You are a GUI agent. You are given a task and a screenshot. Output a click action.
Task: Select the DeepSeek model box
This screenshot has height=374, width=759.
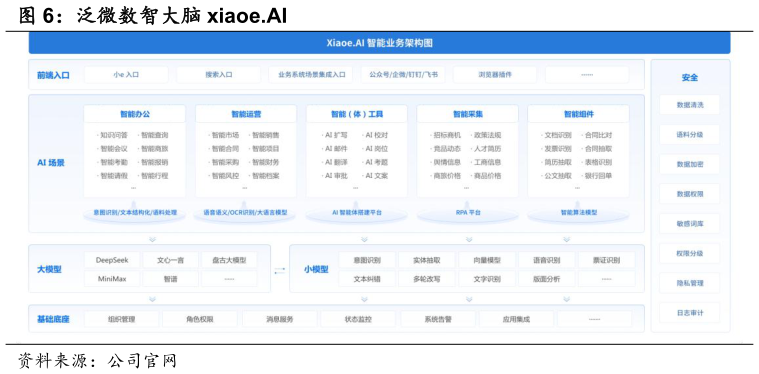point(112,260)
